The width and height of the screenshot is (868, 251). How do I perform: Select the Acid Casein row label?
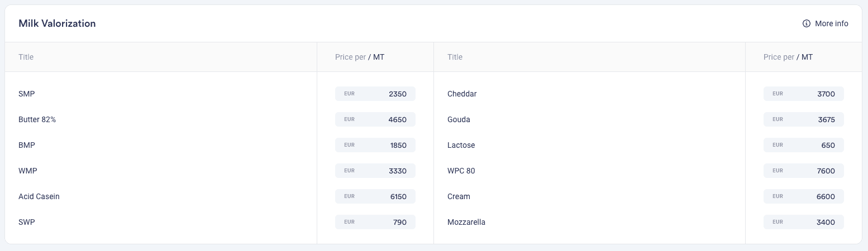[39, 196]
